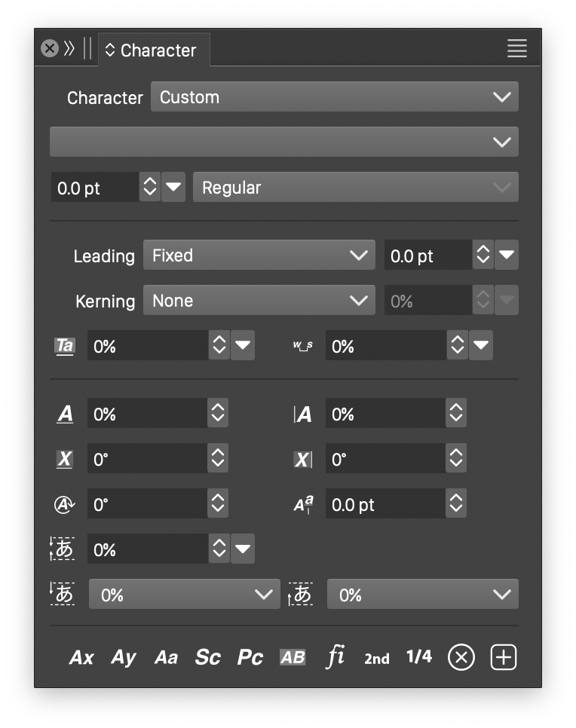Click the leading value stepper arrows

pos(483,255)
